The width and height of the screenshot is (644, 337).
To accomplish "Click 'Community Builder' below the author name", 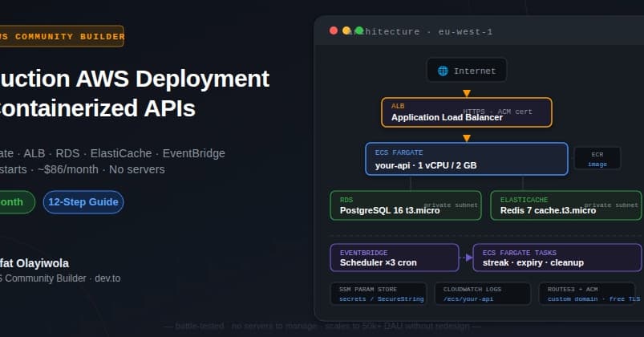I will coord(46,278).
